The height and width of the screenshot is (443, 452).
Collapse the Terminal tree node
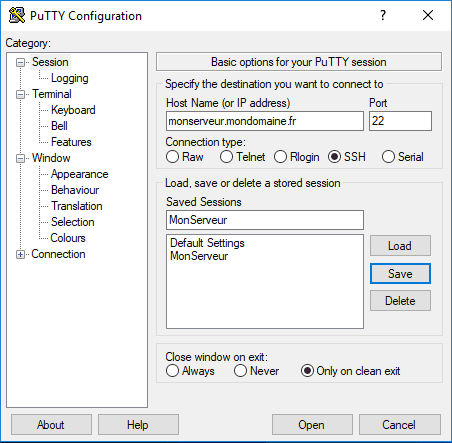pos(20,94)
